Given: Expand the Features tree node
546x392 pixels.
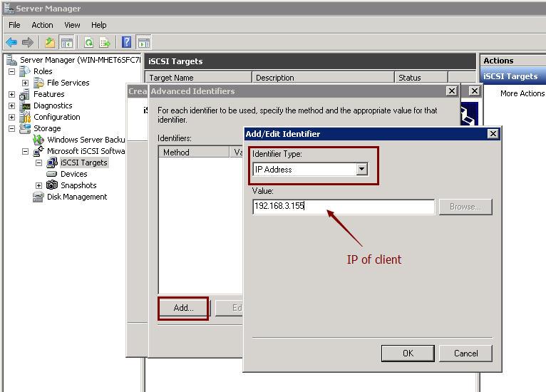Looking at the screenshot, I should (12, 94).
